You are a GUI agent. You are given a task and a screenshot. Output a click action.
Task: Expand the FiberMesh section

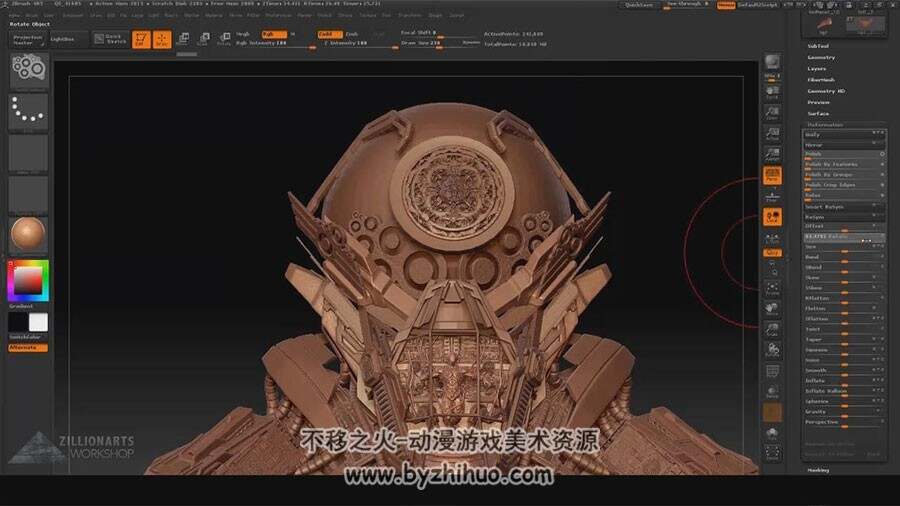821,80
